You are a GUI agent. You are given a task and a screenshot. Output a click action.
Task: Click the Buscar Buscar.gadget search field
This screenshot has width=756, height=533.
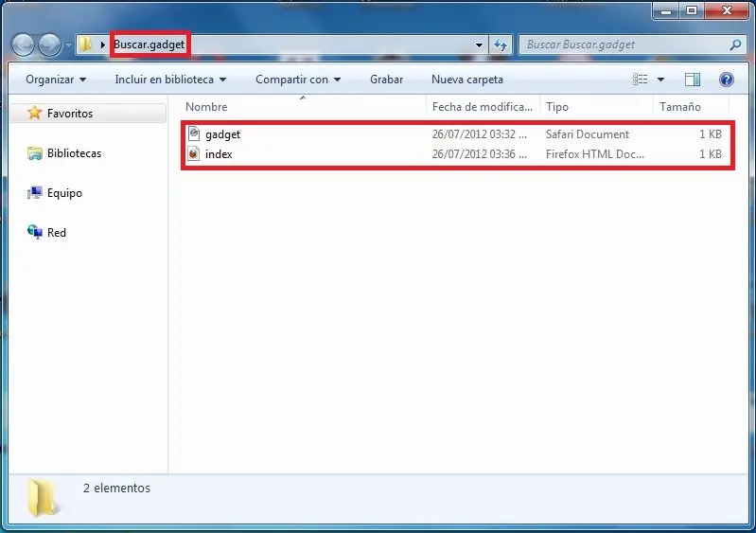point(624,44)
